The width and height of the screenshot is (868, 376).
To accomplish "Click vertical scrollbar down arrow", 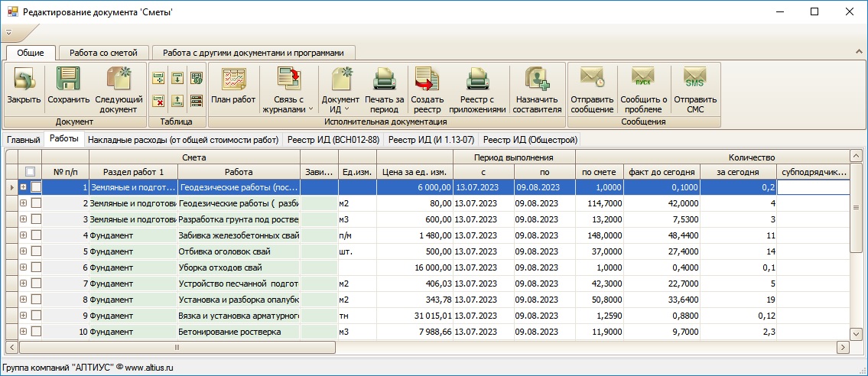I will 856,333.
